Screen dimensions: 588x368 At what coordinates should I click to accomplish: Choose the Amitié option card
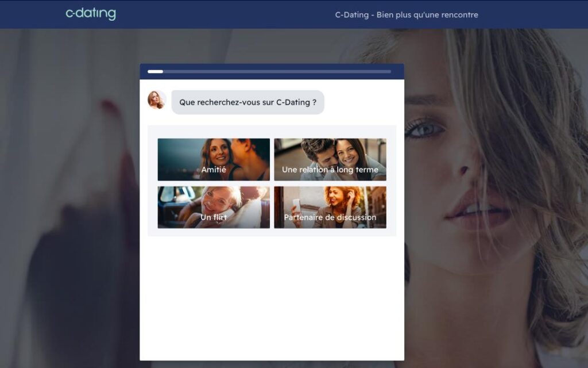pyautogui.click(x=214, y=160)
